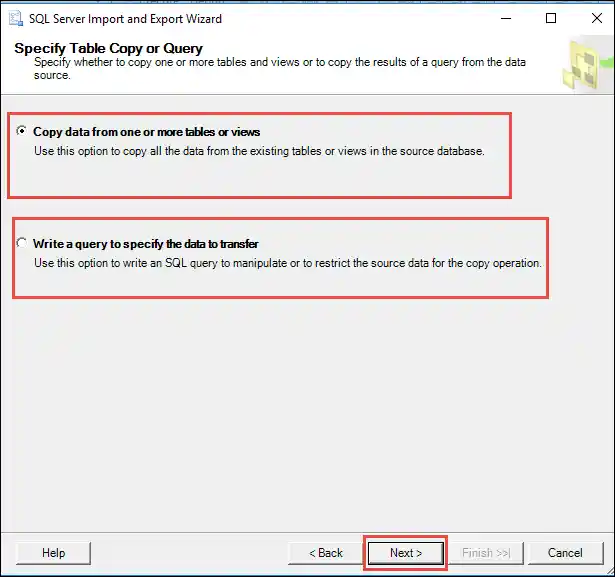Image resolution: width=615 pixels, height=577 pixels.
Task: Cancel the Import and Export Wizard
Action: [565, 553]
